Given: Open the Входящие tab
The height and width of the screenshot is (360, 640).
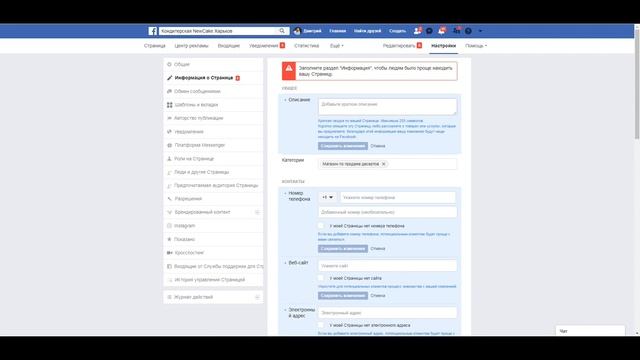Looking at the screenshot, I should click(229, 46).
